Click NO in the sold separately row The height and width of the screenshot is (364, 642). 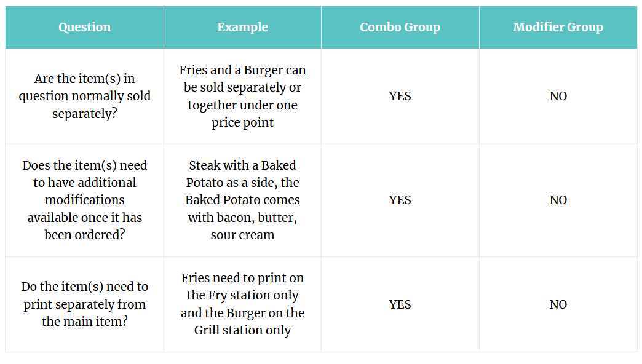(558, 97)
